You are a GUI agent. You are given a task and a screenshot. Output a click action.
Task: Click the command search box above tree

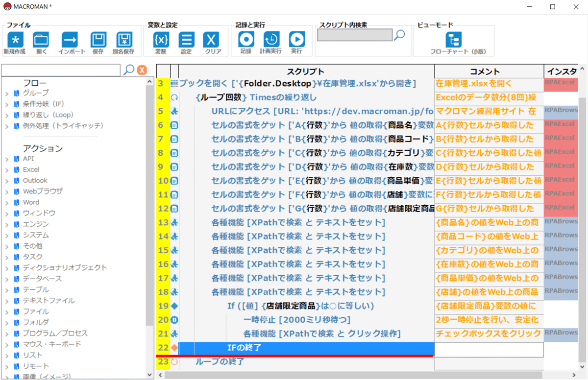point(61,70)
